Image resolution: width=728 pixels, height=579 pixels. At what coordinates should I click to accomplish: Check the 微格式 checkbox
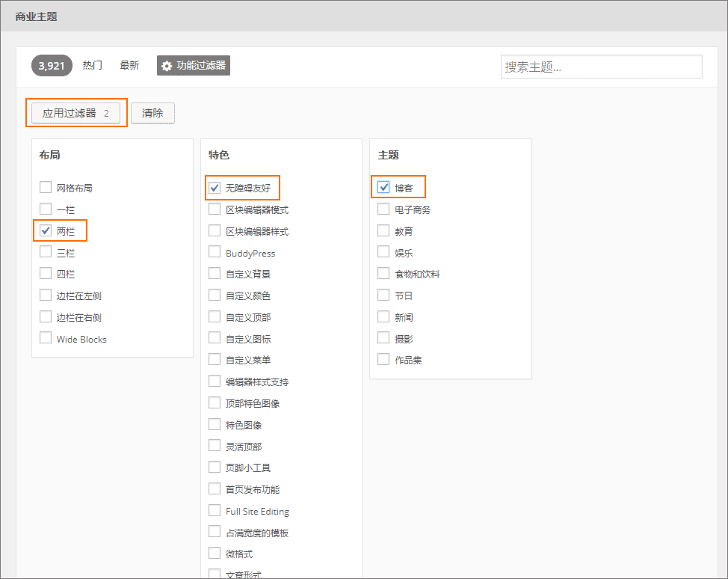[x=215, y=553]
